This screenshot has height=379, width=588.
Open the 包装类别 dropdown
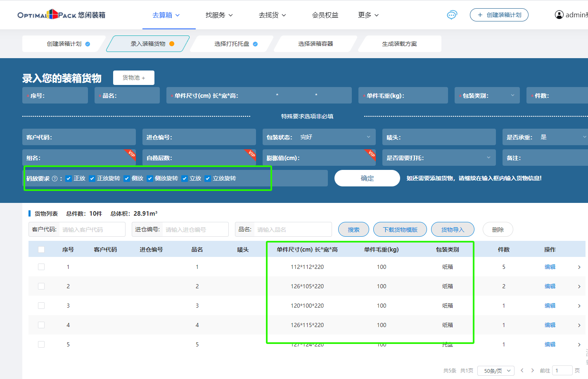pos(487,95)
